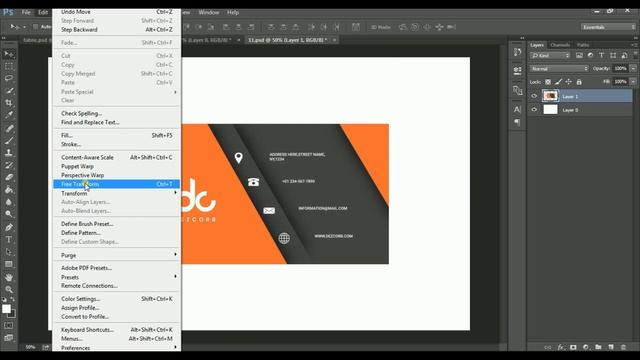Open the Essentials workspace dropdown
640x360 pixels.
pyautogui.click(x=608, y=27)
